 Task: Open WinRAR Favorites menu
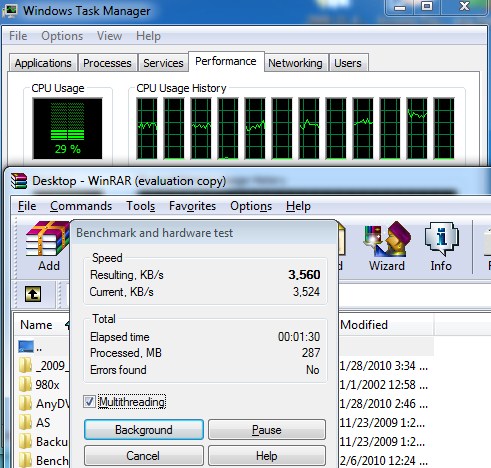point(193,206)
